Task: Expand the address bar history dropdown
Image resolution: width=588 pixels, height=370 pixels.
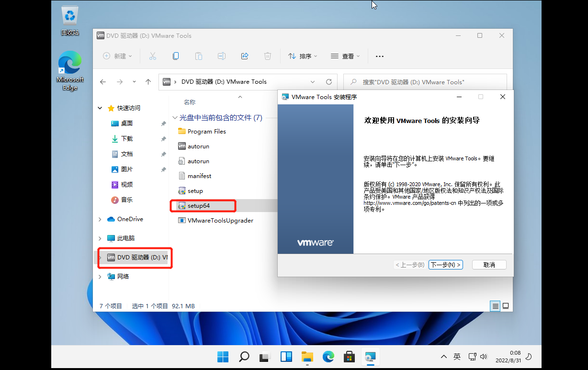Action: 313,82
